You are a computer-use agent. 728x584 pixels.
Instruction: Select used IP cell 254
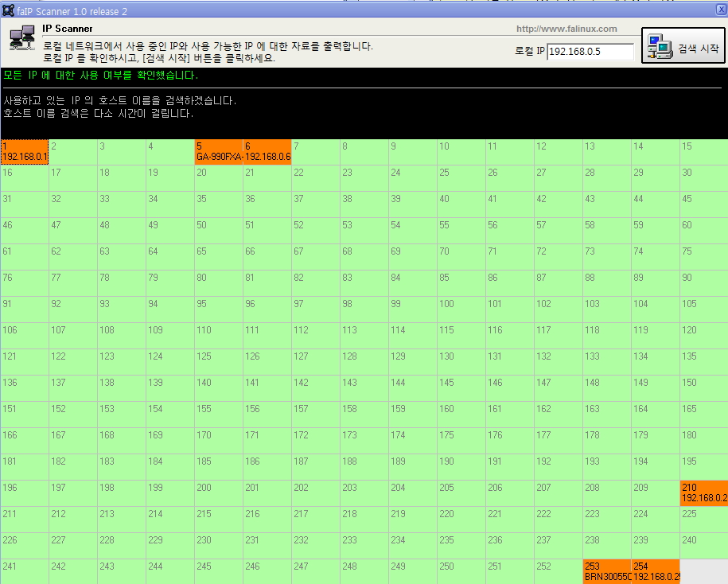(x=656, y=572)
